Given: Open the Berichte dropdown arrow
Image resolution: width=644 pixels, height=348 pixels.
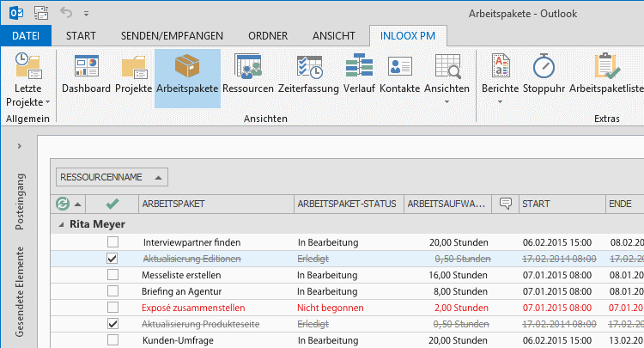Looking at the screenshot, I should [x=500, y=101].
